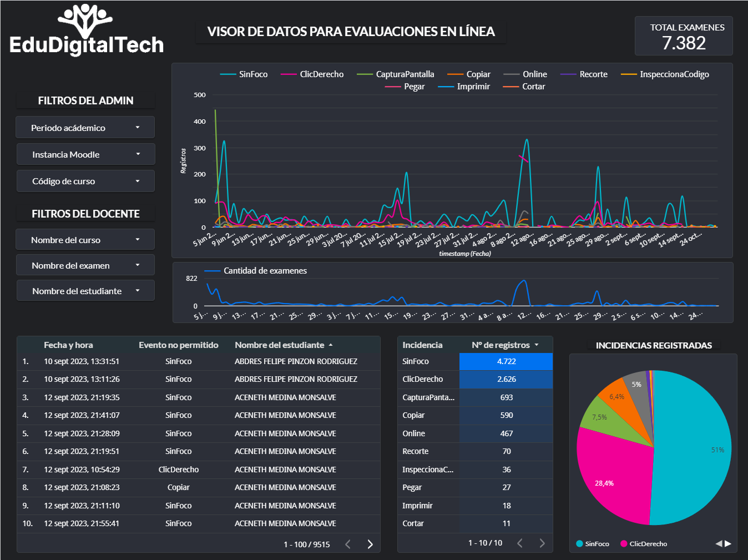The width and height of the screenshot is (748, 560).
Task: Open the Periodo académico dropdown
Action: pos(85,128)
